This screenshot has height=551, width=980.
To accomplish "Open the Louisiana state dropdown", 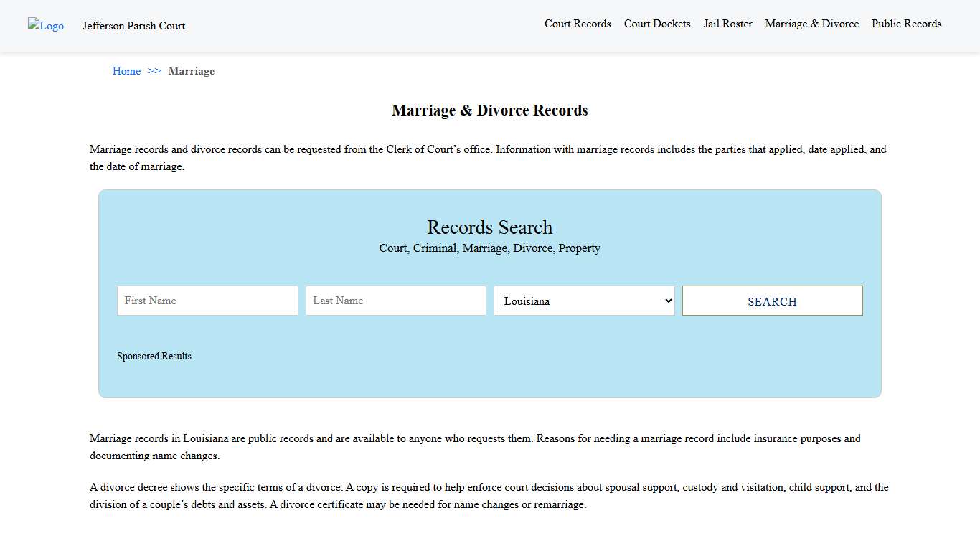I will point(583,301).
